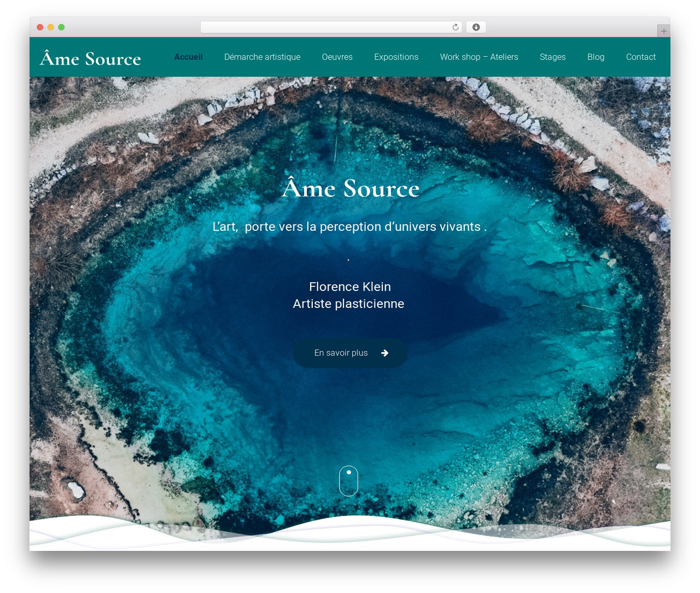The width and height of the screenshot is (700, 593).
Task: Navigate to Expositions
Action: coord(396,57)
